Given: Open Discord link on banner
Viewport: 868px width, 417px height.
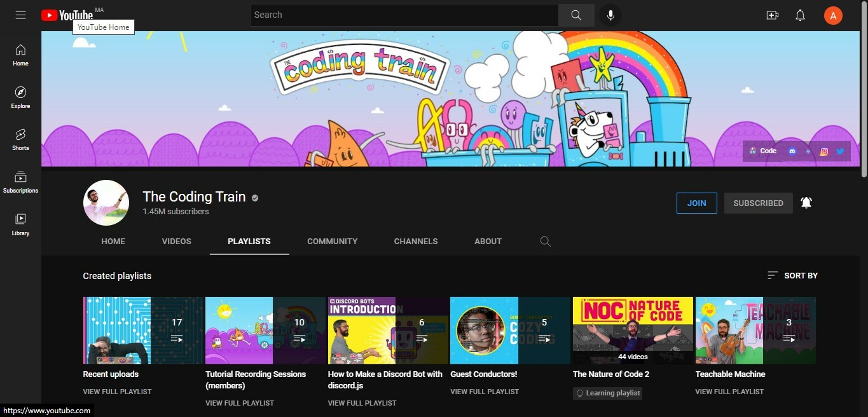Looking at the screenshot, I should [x=792, y=151].
